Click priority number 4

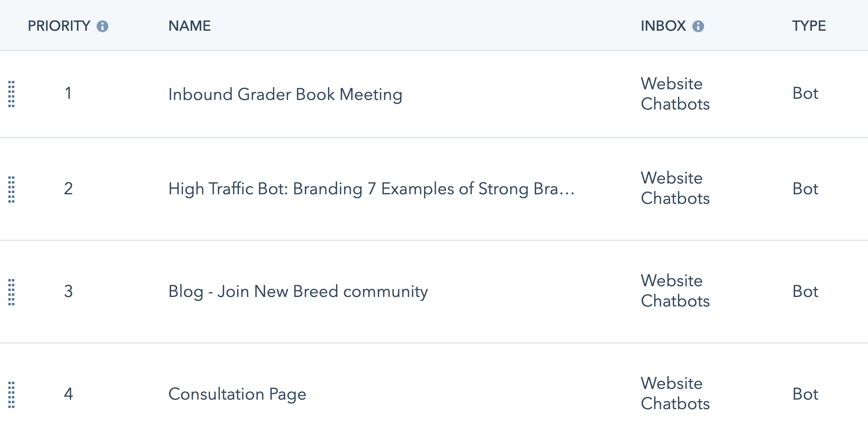point(68,394)
